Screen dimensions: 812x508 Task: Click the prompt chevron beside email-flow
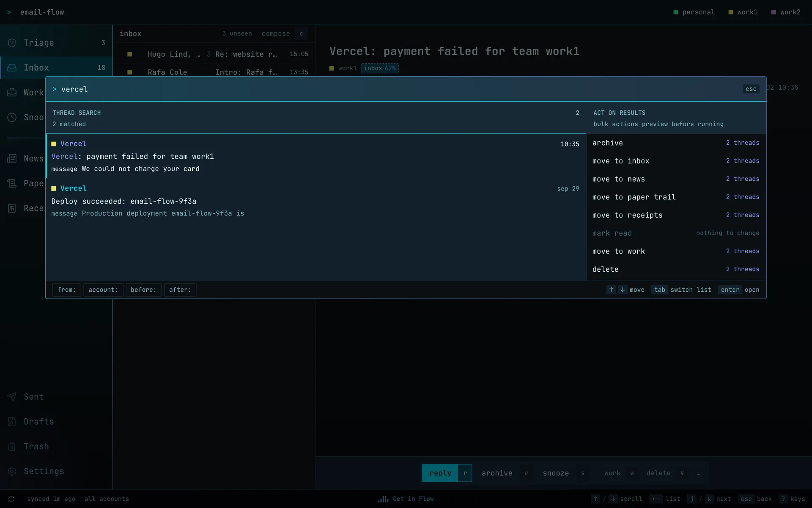click(9, 12)
